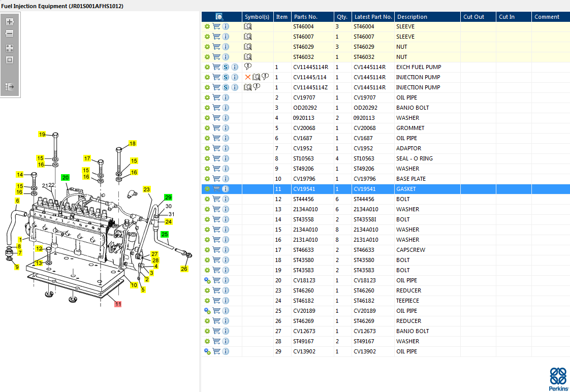The height and width of the screenshot is (392, 570).
Task: Select the ST44456 BOLT row
Action: point(386,199)
